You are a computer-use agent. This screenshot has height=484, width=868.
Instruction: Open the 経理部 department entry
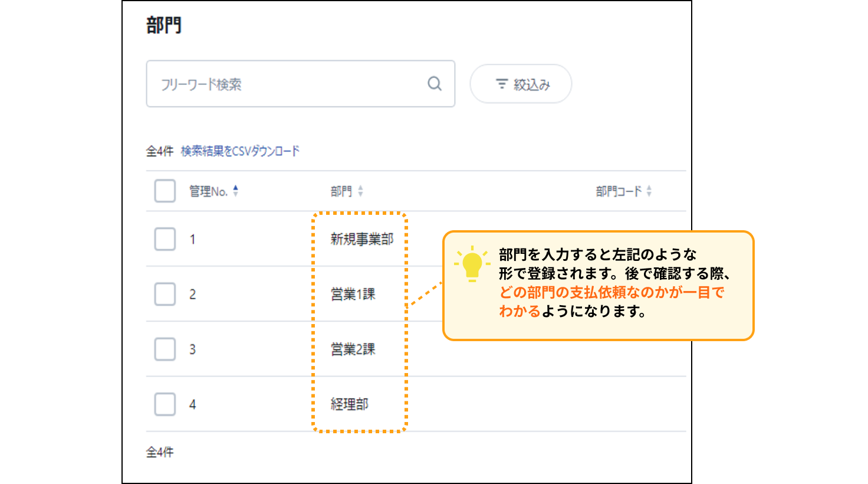click(x=349, y=404)
